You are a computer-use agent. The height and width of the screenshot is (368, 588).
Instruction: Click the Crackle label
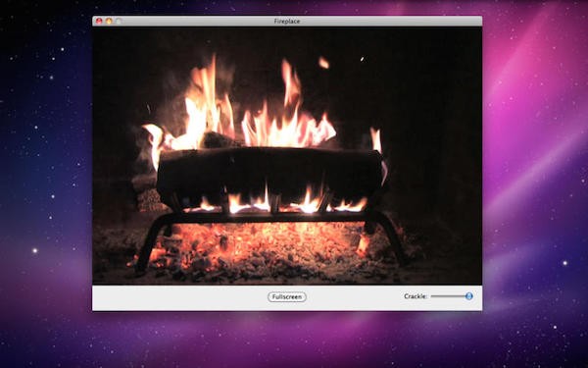pyautogui.click(x=416, y=296)
